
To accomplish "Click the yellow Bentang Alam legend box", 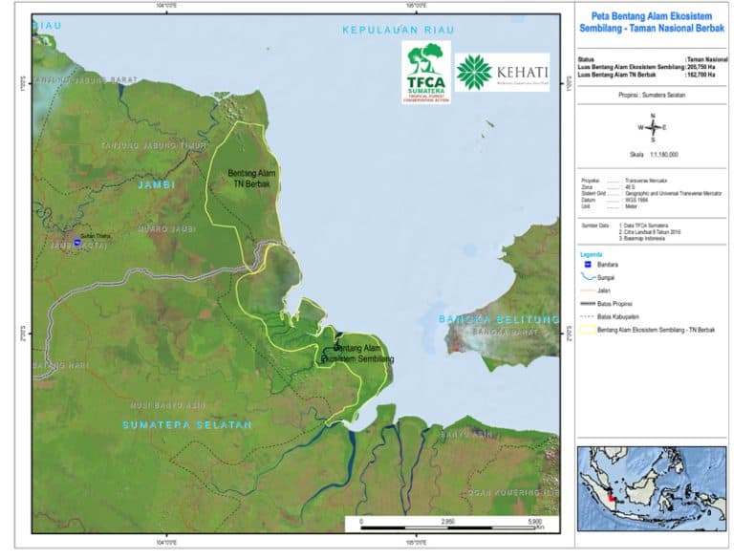I will click(x=587, y=330).
